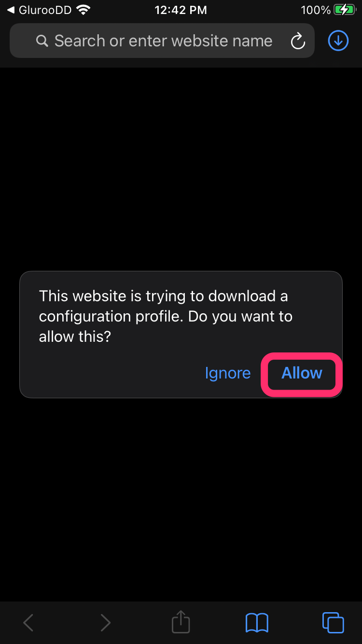This screenshot has height=644, width=362.
Task: Tap Allow to download the configuration profile
Action: (302, 373)
